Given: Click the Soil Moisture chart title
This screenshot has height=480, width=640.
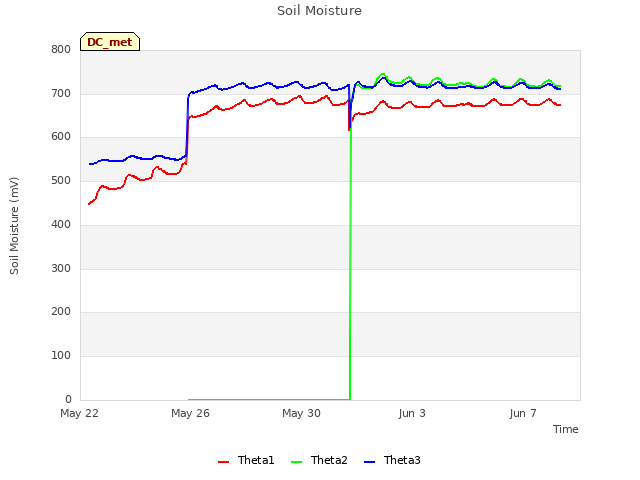Looking at the screenshot, I should [x=319, y=11].
